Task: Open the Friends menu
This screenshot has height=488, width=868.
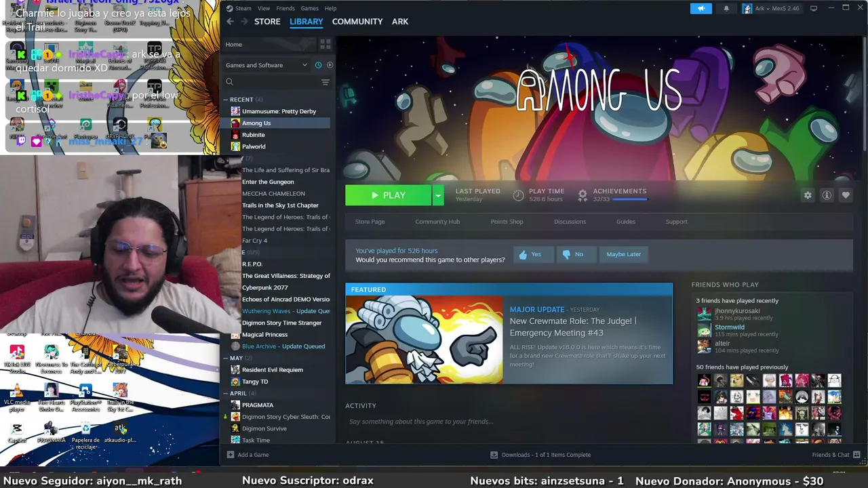Action: (285, 8)
